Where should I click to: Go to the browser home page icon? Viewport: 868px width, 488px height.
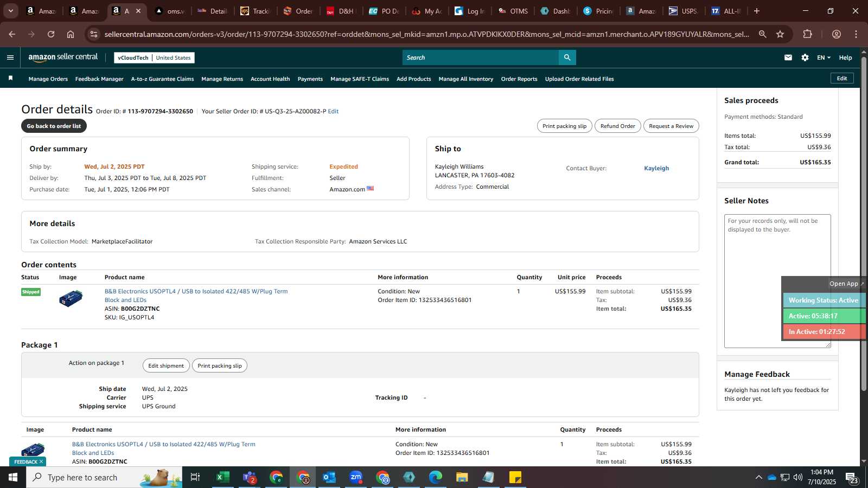[x=71, y=34]
